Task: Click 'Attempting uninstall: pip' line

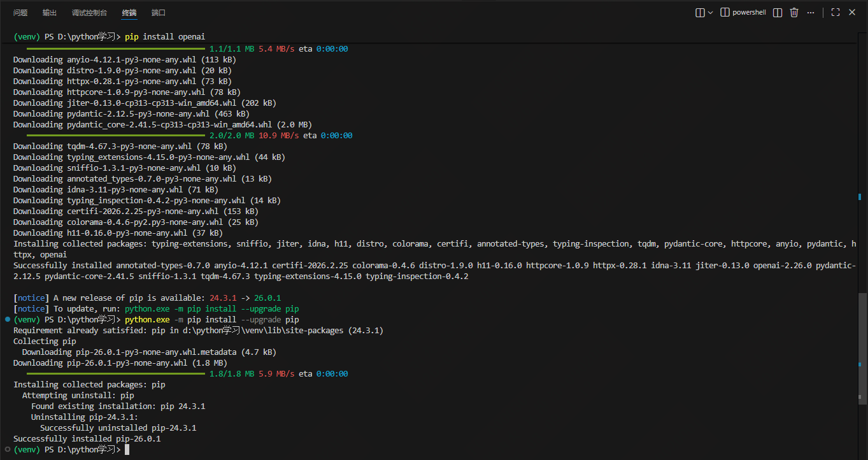Action: coord(78,396)
